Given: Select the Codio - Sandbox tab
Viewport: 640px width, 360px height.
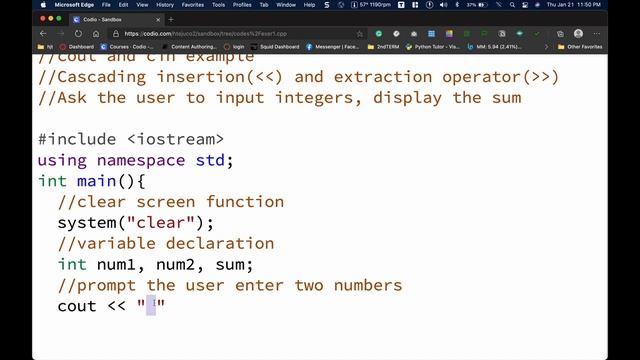Looking at the screenshot, I should pyautogui.click(x=117, y=19).
